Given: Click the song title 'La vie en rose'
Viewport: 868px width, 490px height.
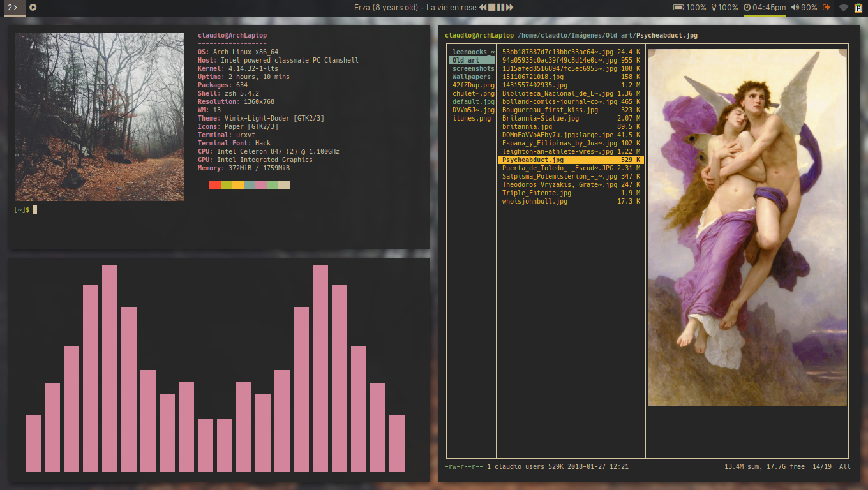Looking at the screenshot, I should tap(451, 8).
